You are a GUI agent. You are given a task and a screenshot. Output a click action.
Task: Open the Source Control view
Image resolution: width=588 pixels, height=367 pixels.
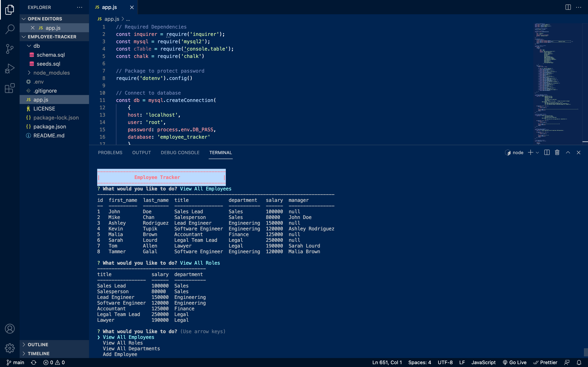pos(9,49)
